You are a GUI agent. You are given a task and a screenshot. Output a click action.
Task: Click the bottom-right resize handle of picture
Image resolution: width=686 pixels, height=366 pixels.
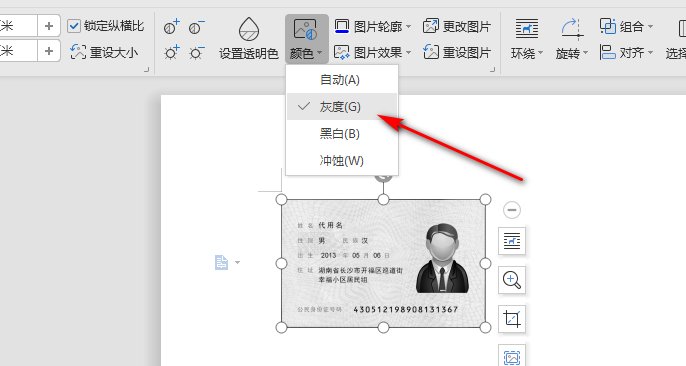[485, 327]
